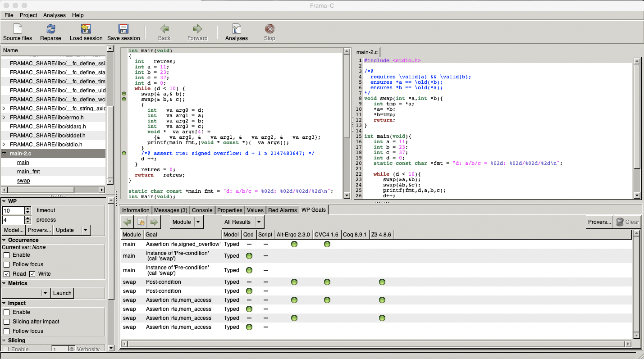Toggle Occurrence Follow focus checkbox

click(x=7, y=264)
